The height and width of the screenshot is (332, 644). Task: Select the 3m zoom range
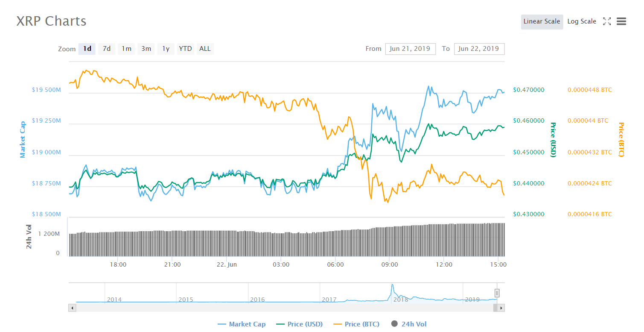146,49
